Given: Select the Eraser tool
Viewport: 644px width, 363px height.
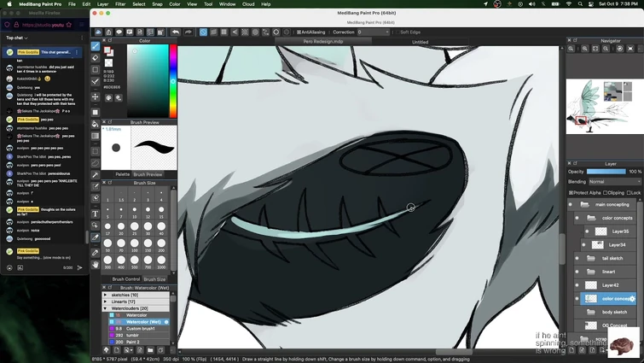Looking at the screenshot, I should click(x=96, y=58).
